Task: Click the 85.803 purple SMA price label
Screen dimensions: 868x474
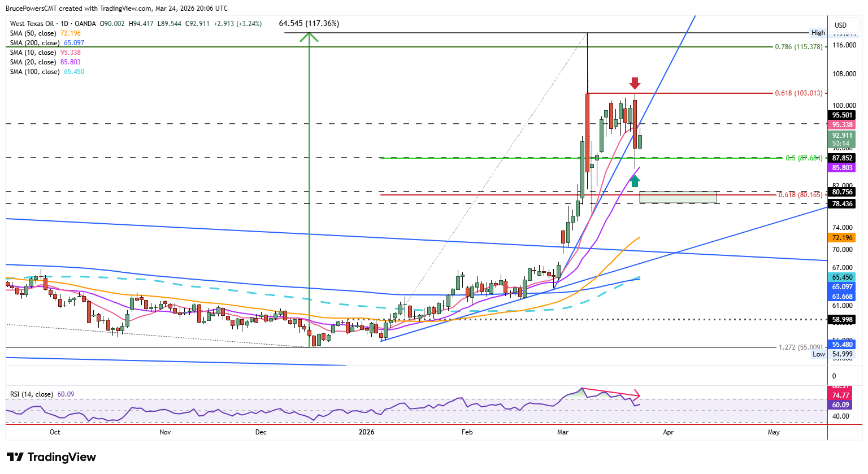Action: (842, 168)
